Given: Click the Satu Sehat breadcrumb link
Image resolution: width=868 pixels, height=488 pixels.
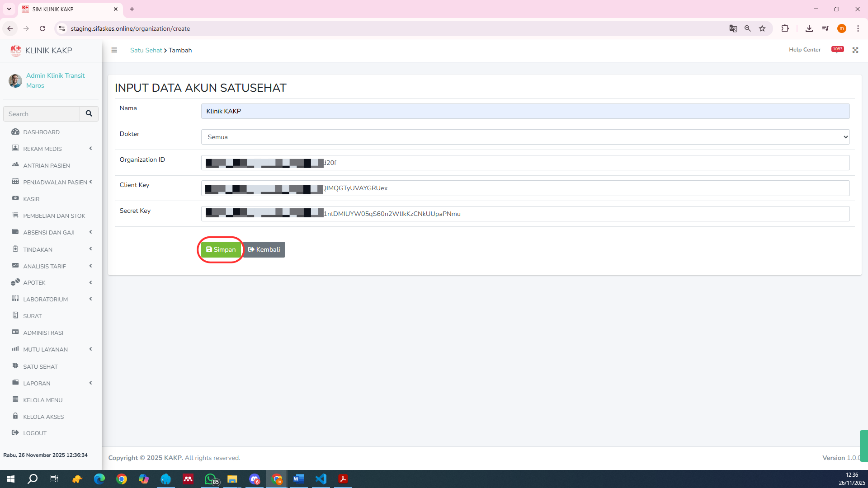Looking at the screenshot, I should click(x=146, y=50).
